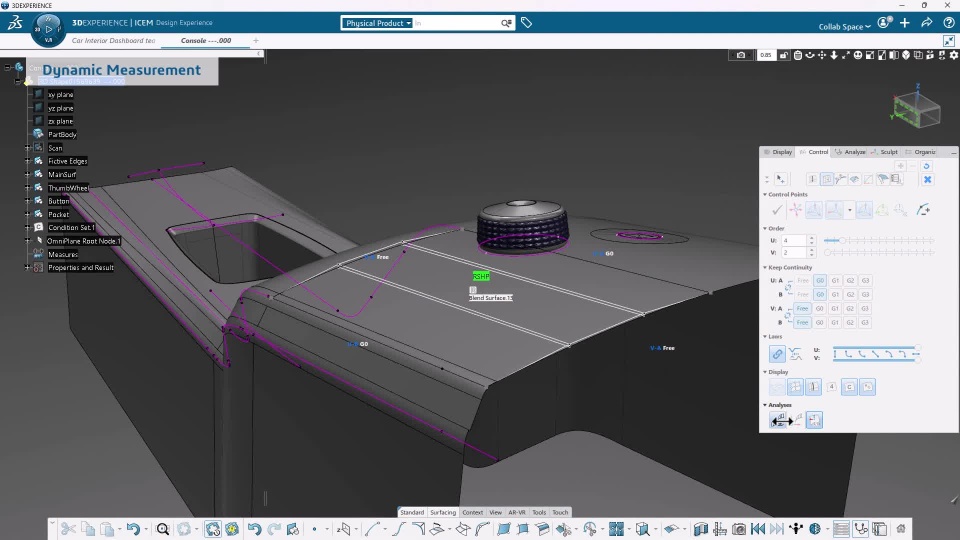Viewport: 960px width, 540px height.
Task: Click the blue X close icon in Control panel
Action: pos(927,179)
